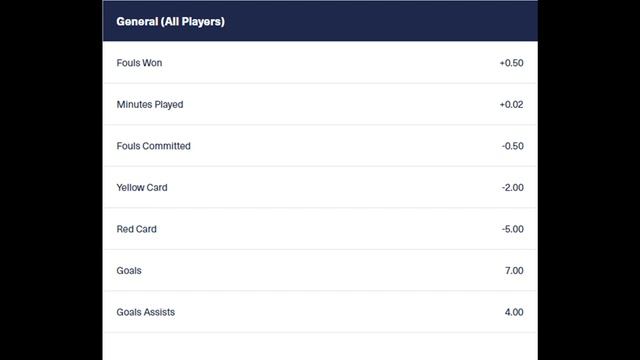Click the middle of the Red Card row
Viewport: 640px width, 360px height.
pos(320,229)
